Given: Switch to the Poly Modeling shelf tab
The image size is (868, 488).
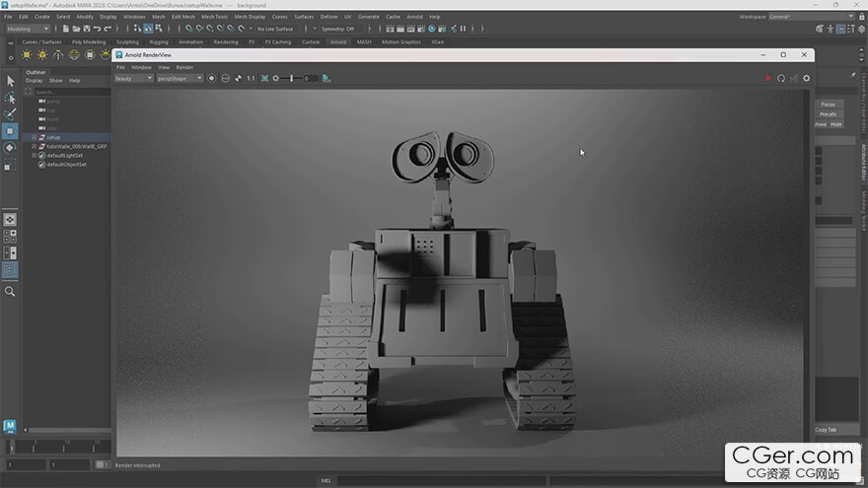Looking at the screenshot, I should [x=89, y=42].
